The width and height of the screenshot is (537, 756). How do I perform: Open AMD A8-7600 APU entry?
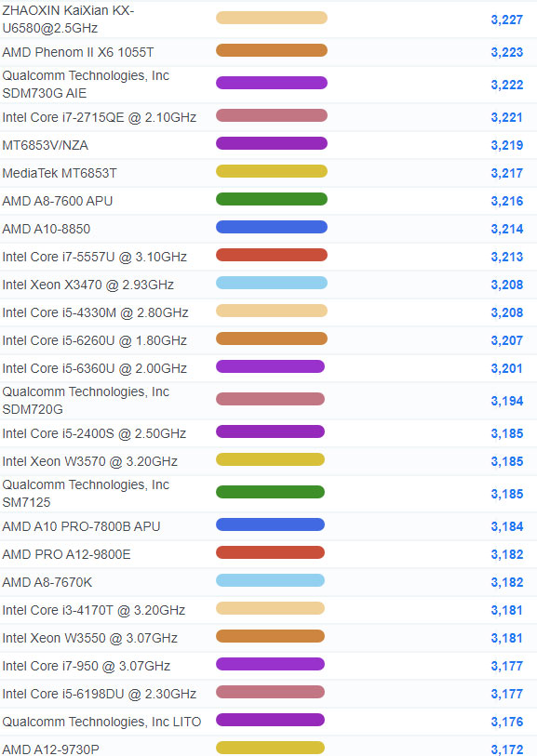(x=58, y=201)
